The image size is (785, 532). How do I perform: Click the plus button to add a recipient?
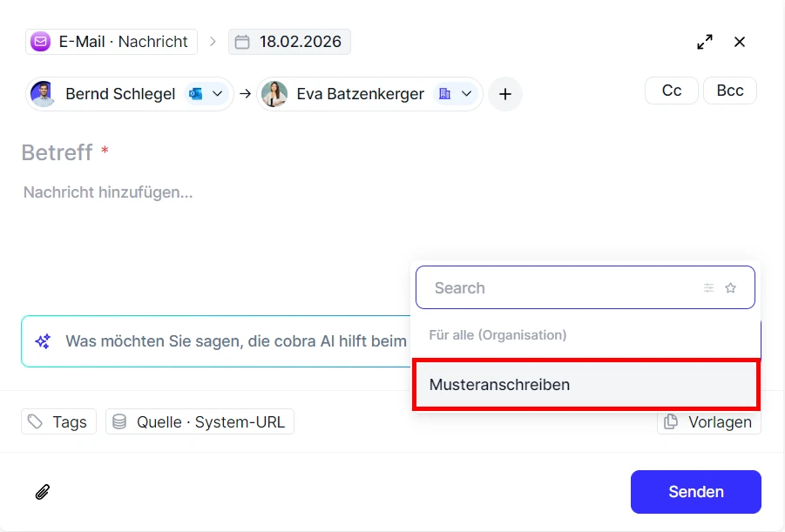click(x=505, y=94)
